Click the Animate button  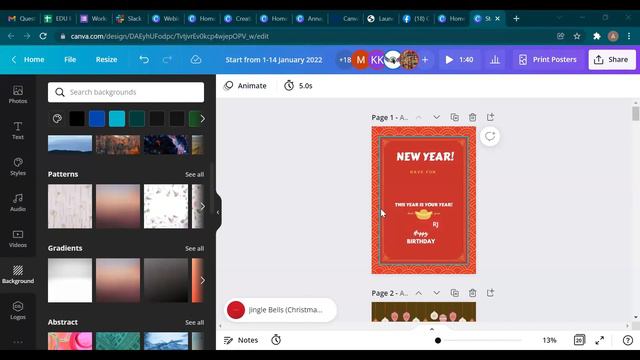click(246, 86)
